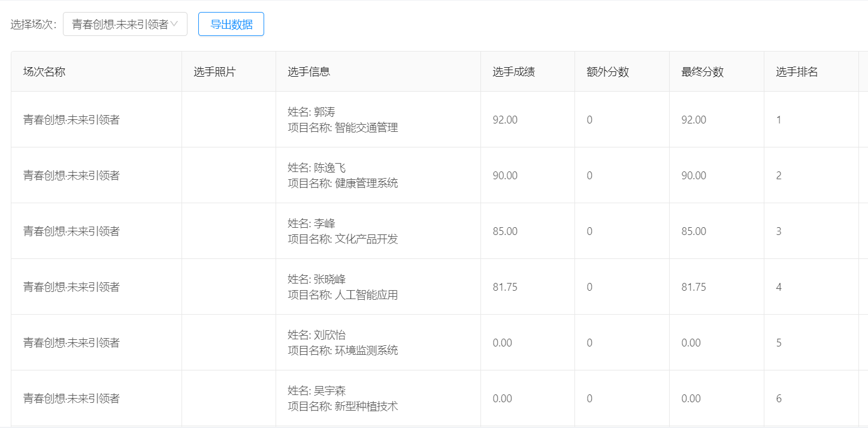The width and height of the screenshot is (868, 428).
Task: Click 张晓峰's rank number 4
Action: coord(779,287)
